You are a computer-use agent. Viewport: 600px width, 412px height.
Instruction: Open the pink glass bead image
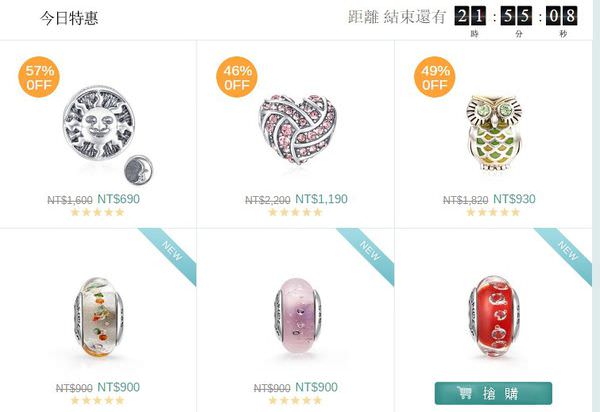click(297, 316)
